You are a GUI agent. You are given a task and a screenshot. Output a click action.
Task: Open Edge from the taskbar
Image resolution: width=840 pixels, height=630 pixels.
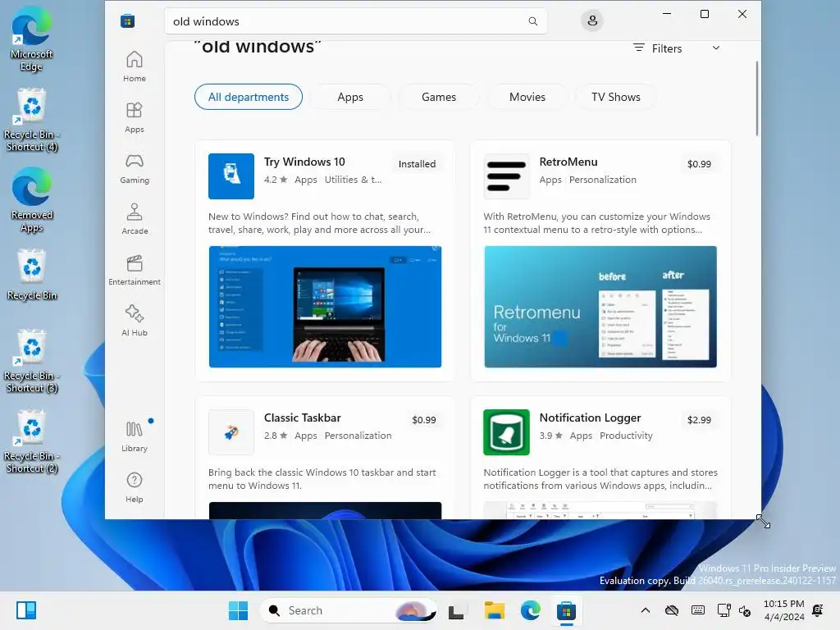[531, 610]
